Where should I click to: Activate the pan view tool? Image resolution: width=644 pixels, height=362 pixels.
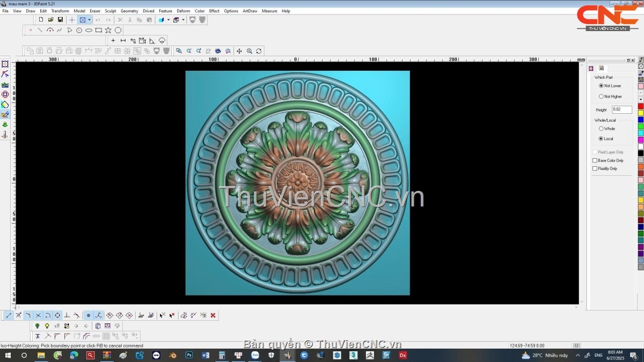pyautogui.click(x=239, y=51)
